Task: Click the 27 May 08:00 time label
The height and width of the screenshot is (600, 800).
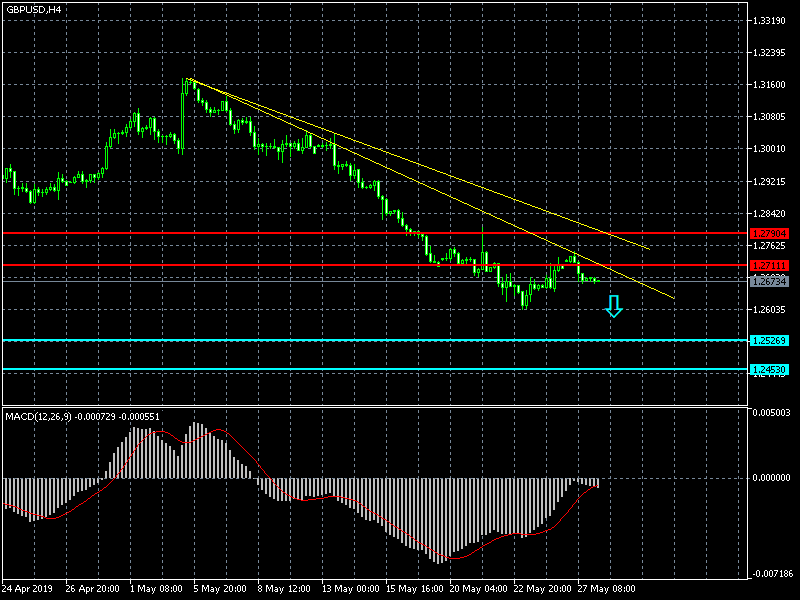Action: click(607, 589)
